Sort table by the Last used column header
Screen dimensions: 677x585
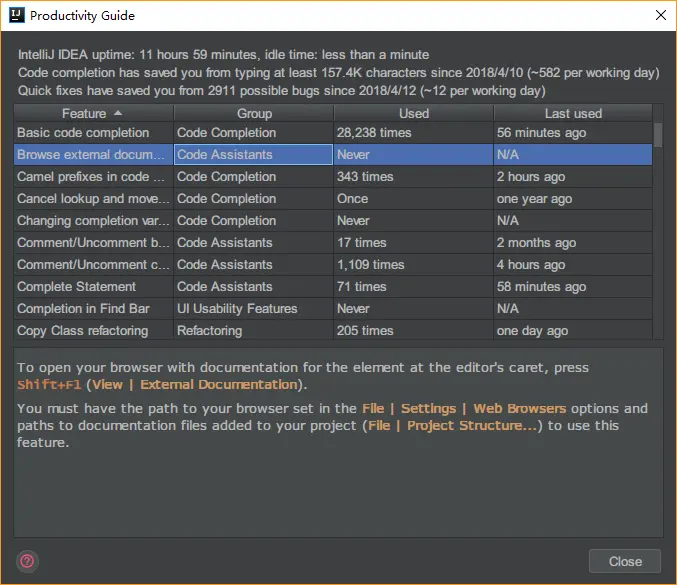click(x=573, y=114)
